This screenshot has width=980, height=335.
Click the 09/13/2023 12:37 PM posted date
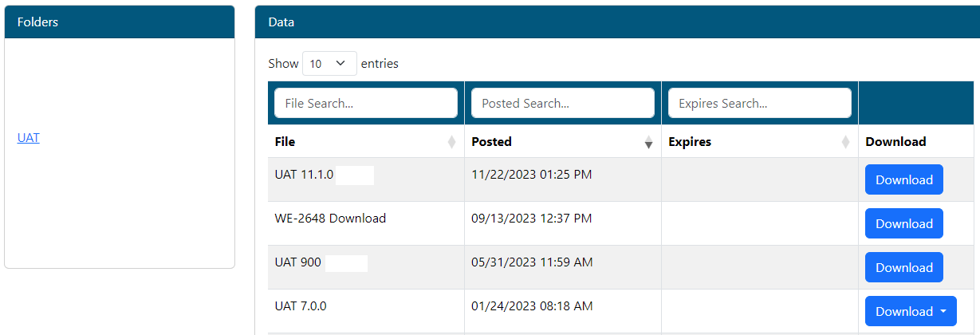pos(531,219)
